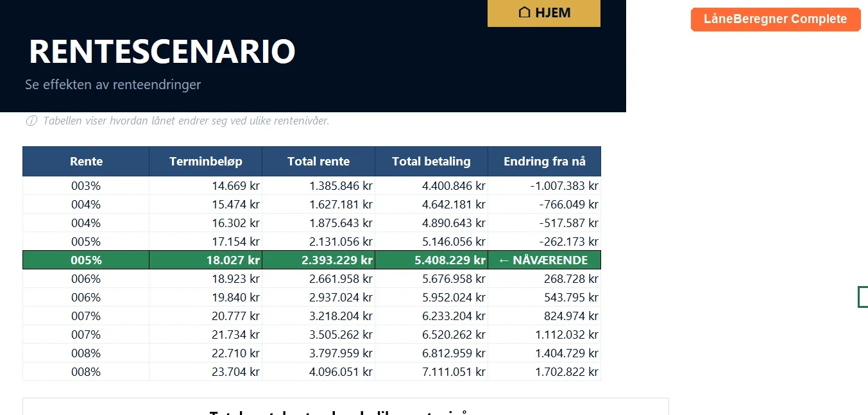Select the Endring fra nå header

point(545,162)
